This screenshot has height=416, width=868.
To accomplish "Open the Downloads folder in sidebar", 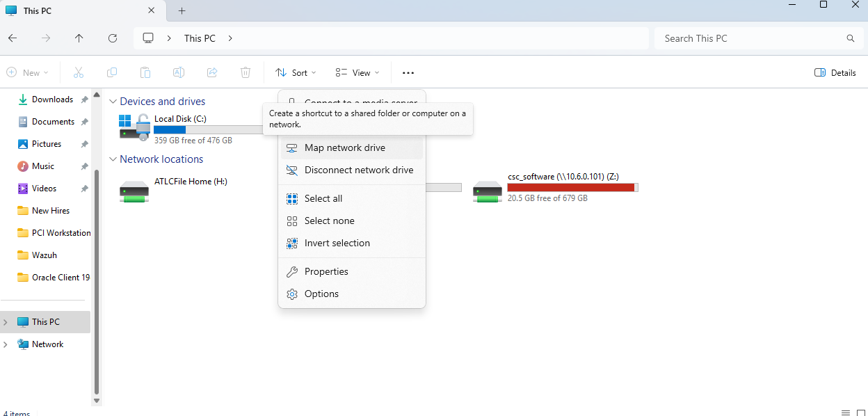I will point(52,99).
